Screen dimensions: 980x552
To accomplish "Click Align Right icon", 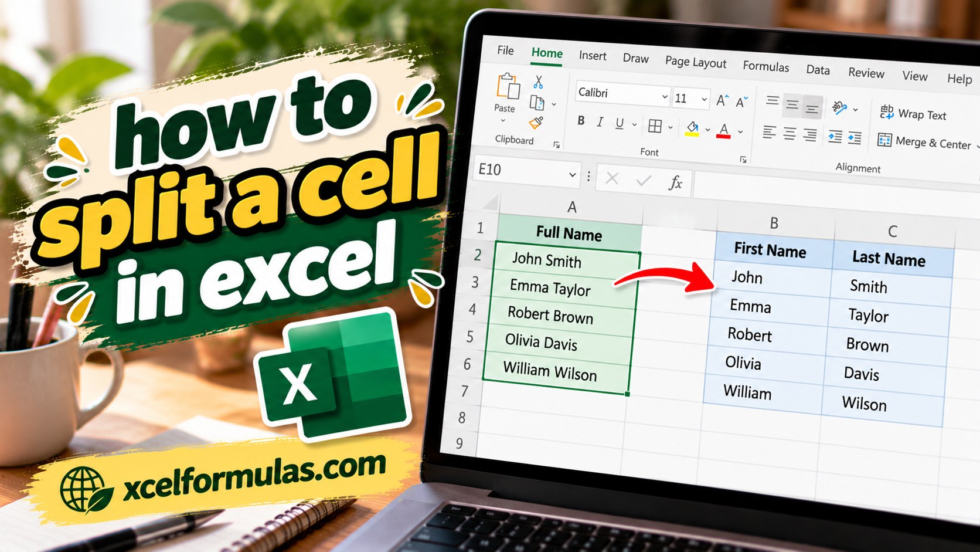I will coord(809,136).
